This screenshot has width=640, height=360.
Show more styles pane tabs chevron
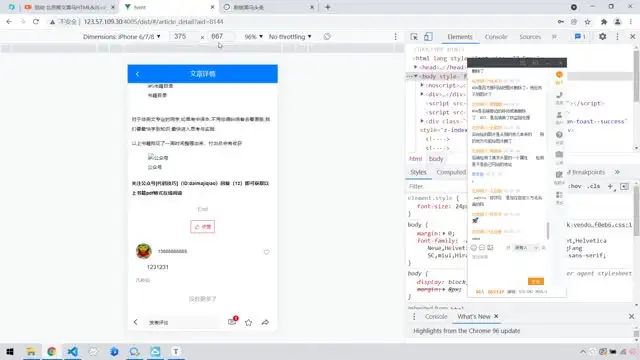tap(617, 172)
